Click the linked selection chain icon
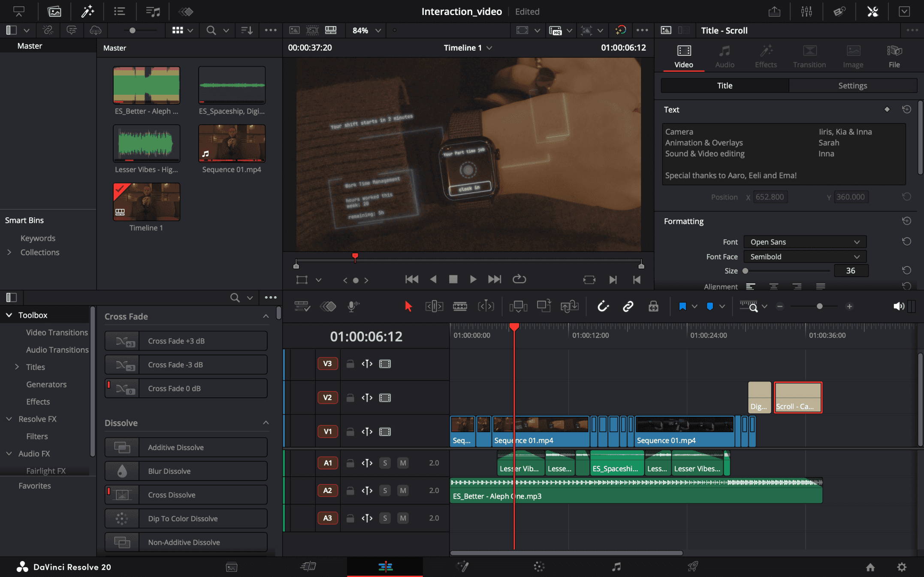Image resolution: width=924 pixels, height=577 pixels. 628,306
